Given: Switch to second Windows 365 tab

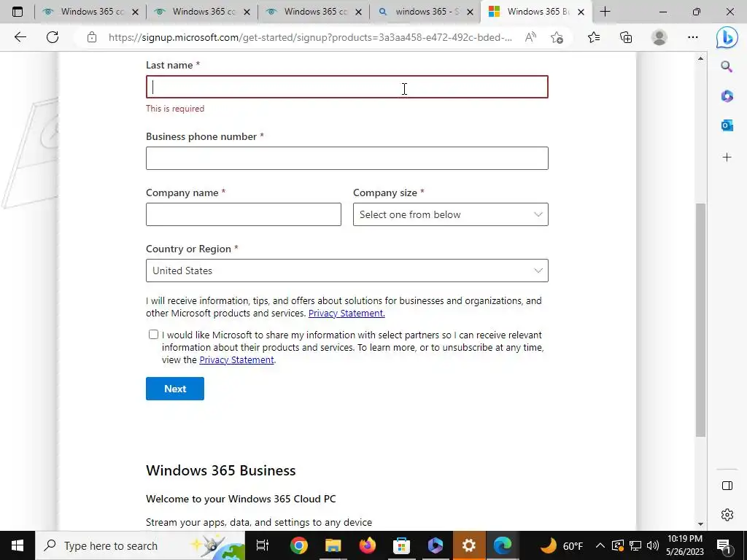Looking at the screenshot, I should [202, 12].
